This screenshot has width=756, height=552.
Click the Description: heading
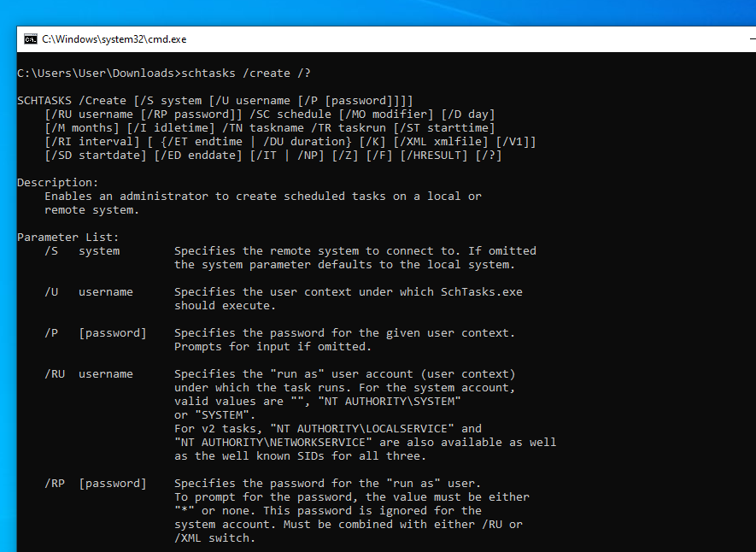(x=58, y=183)
